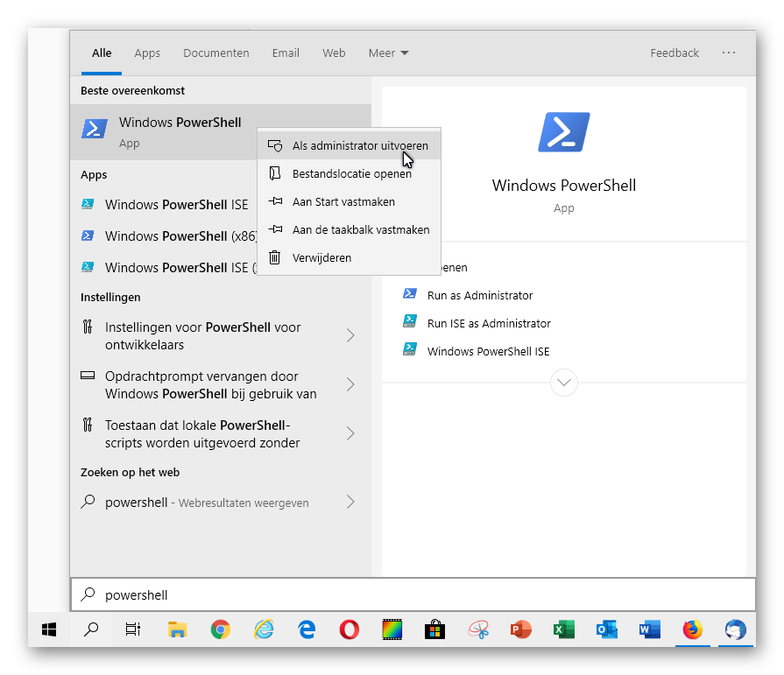Expand the Meer dropdown
This screenshot has height=675, width=784.
point(388,53)
